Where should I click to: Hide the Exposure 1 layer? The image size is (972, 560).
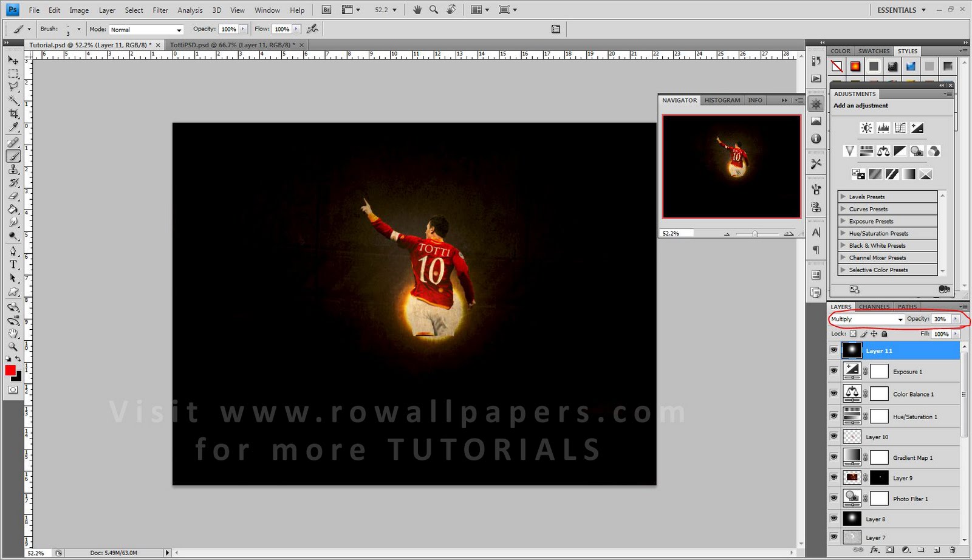(833, 371)
